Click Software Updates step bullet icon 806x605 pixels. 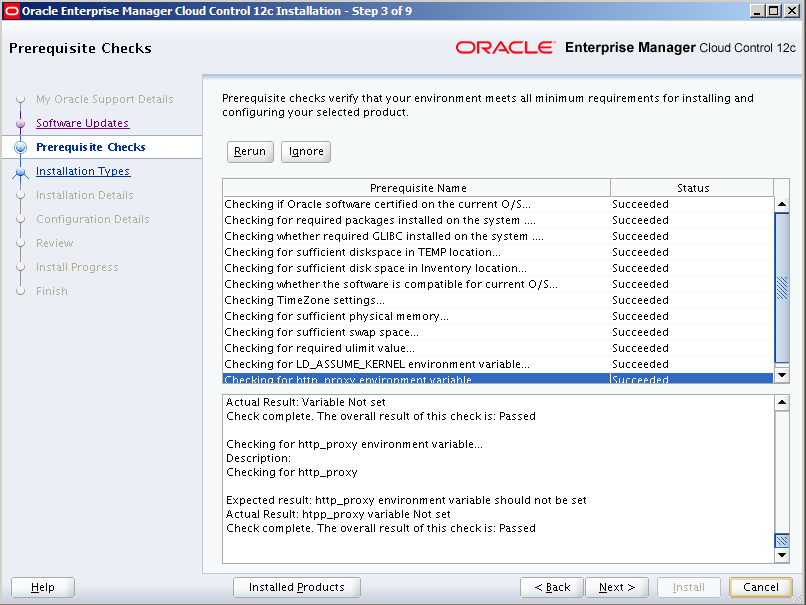click(x=21, y=124)
